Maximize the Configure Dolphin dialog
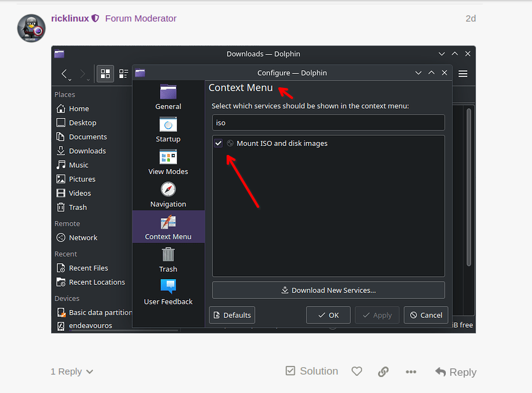The width and height of the screenshot is (532, 393). point(431,73)
